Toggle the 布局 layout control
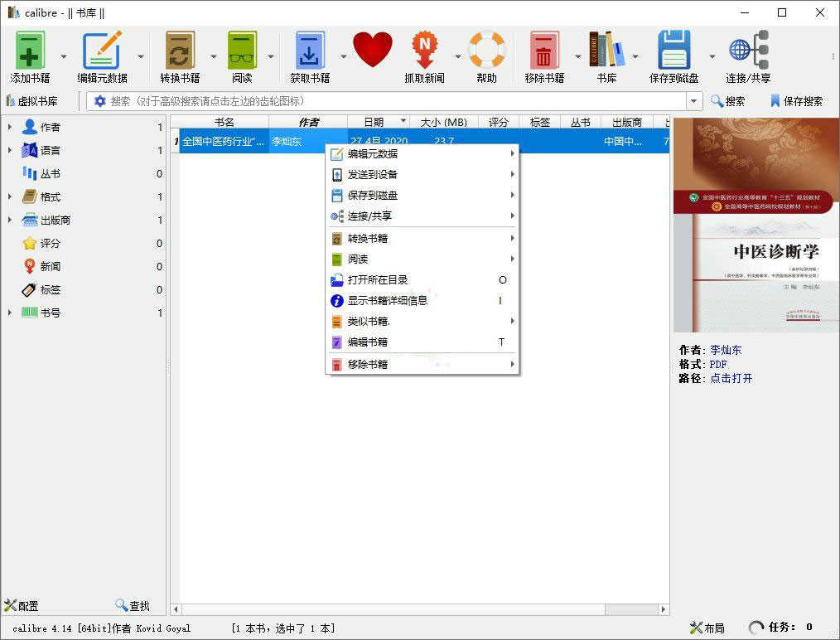Screen dimensions: 840x640 (707, 628)
